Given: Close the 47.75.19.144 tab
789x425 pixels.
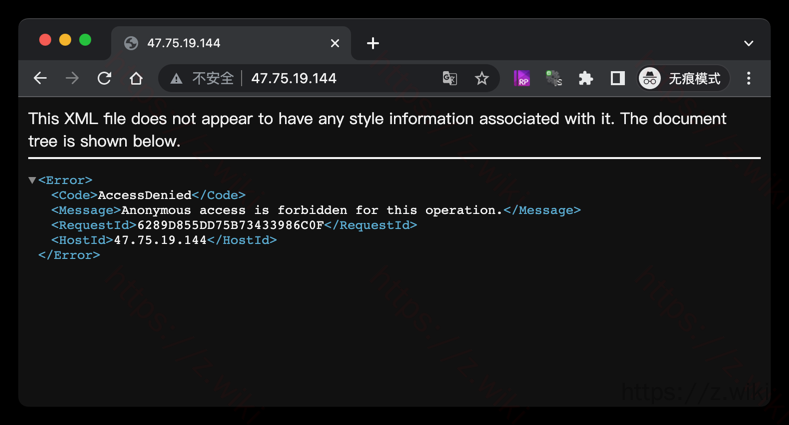Looking at the screenshot, I should pyautogui.click(x=335, y=43).
